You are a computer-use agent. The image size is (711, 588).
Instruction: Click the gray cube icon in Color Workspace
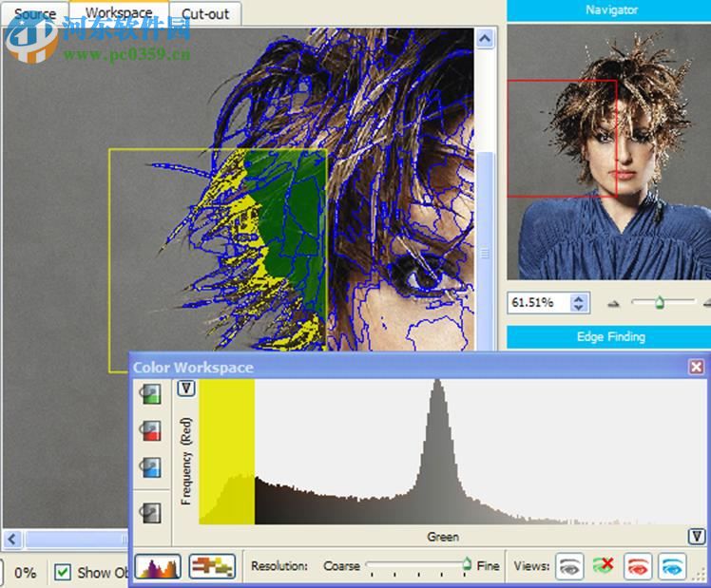tap(149, 513)
